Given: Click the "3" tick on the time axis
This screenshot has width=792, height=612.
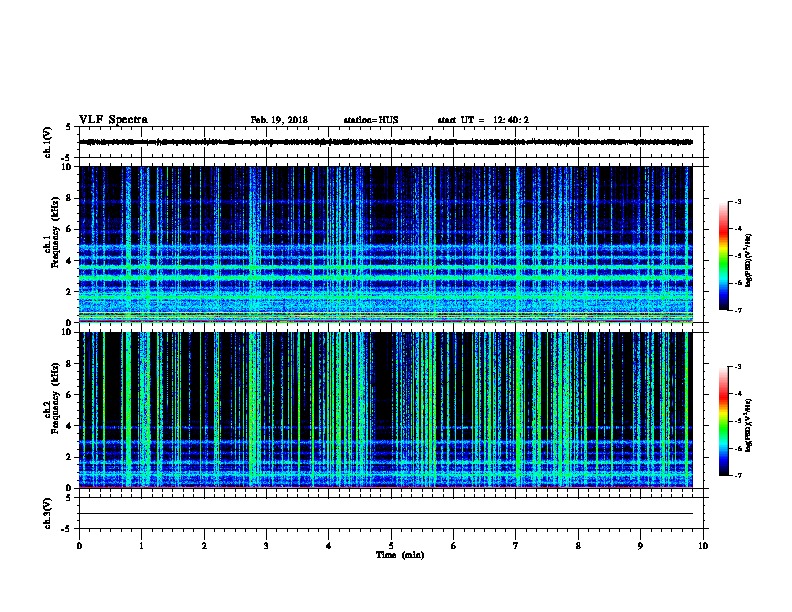Looking at the screenshot, I should pos(266,546).
